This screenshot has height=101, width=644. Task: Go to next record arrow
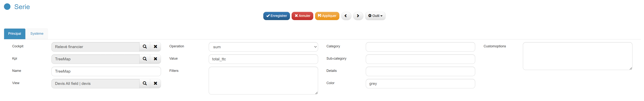358,16
